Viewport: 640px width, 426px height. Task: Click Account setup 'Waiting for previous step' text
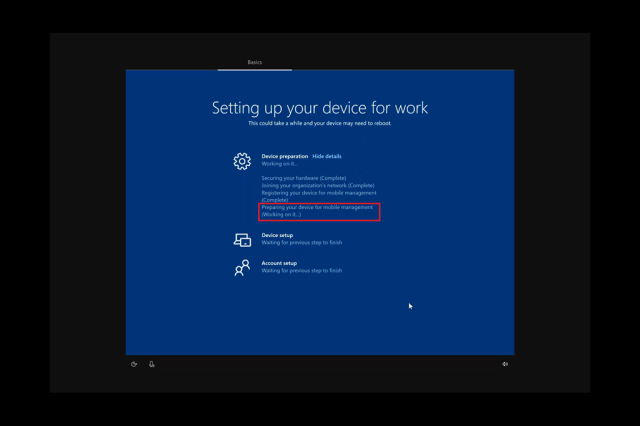pos(302,271)
